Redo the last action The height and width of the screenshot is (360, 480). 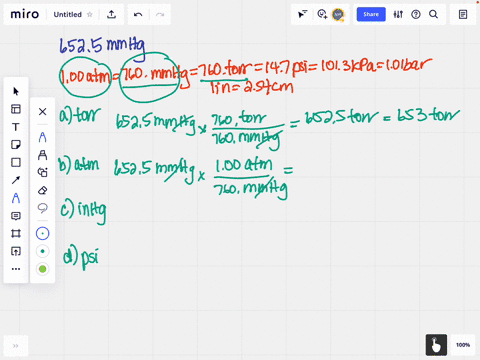[x=160, y=14]
